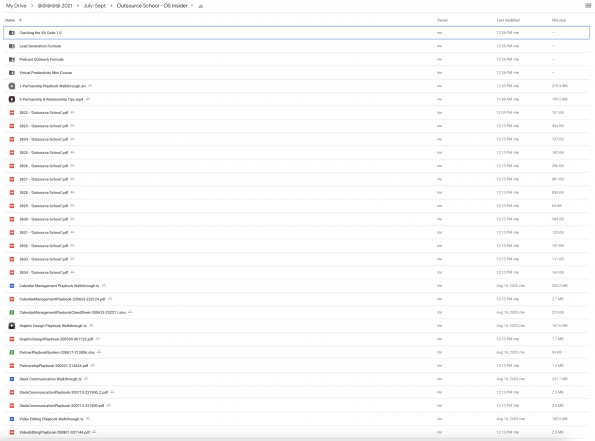595x441 pixels.
Task: Click the shared-people icon beside the folder title
Action: (201, 6)
